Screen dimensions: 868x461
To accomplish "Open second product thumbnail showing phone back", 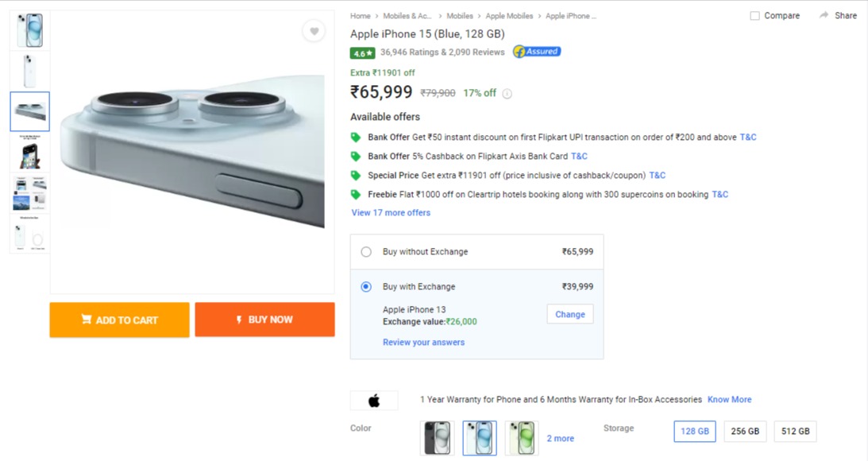I will point(30,71).
